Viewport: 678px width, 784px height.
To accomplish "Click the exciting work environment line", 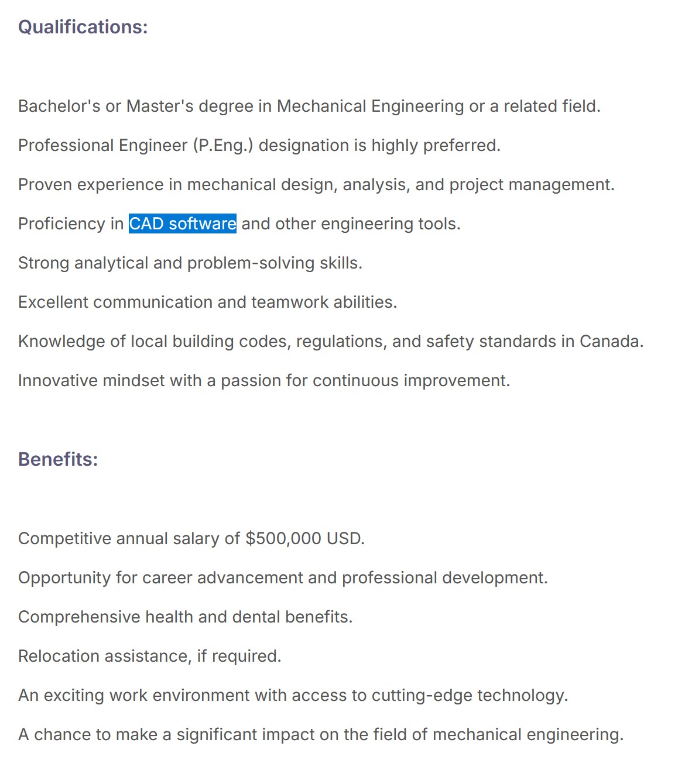I will [293, 695].
